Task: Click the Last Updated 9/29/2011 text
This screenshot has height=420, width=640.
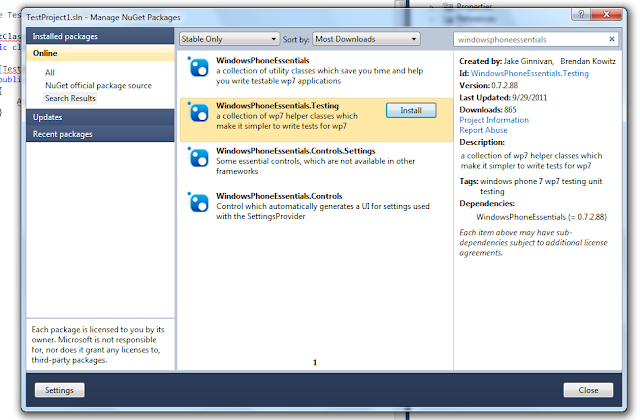Action: (x=503, y=98)
